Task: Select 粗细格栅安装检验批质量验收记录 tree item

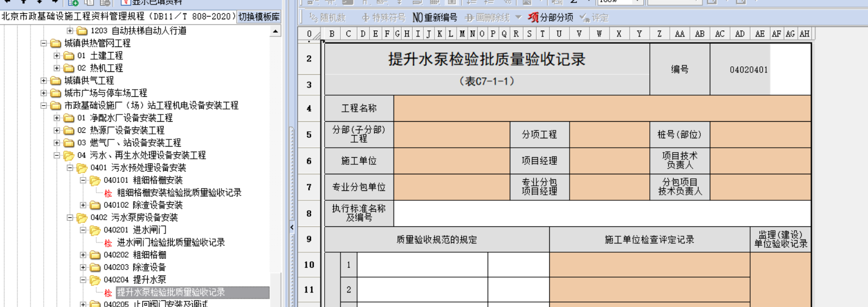Action: [179, 193]
